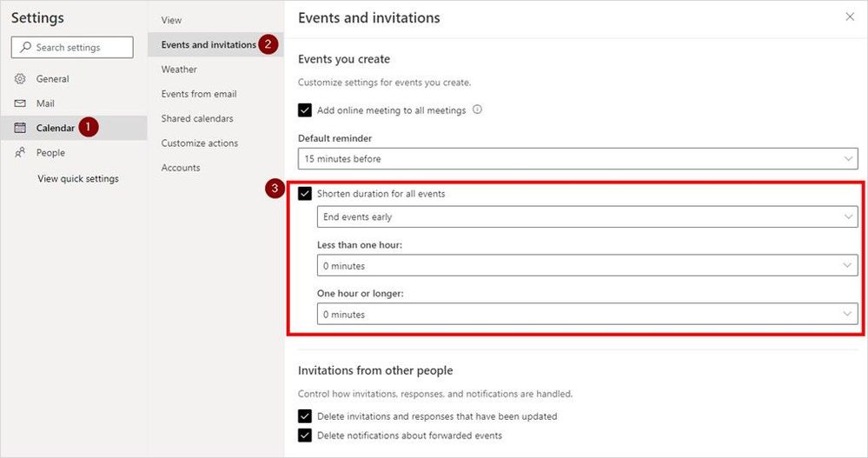Image resolution: width=868 pixels, height=458 pixels.
Task: Click the online meeting info icon
Action: (477, 110)
